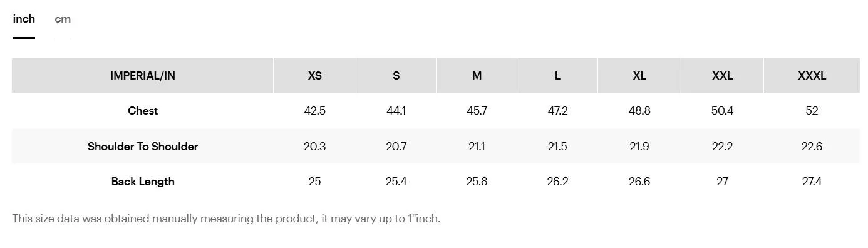Click the XXL size column header
Screen dimensions: 868x248
[x=723, y=76]
